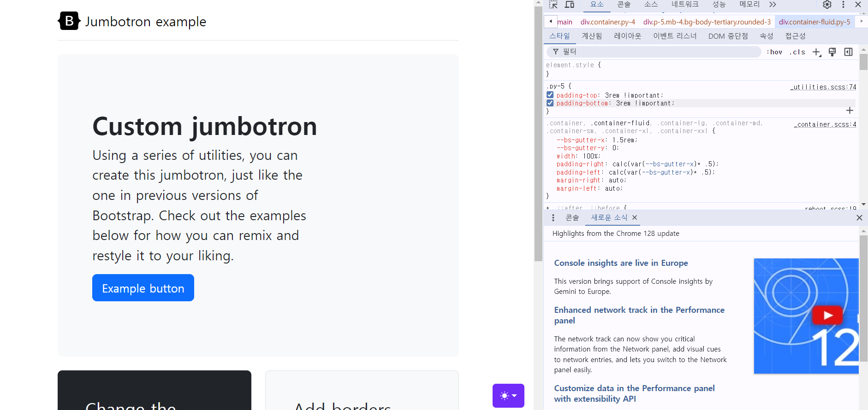Select the 속성 (Properties) subtab
This screenshot has width=868, height=410.
pyautogui.click(x=767, y=36)
